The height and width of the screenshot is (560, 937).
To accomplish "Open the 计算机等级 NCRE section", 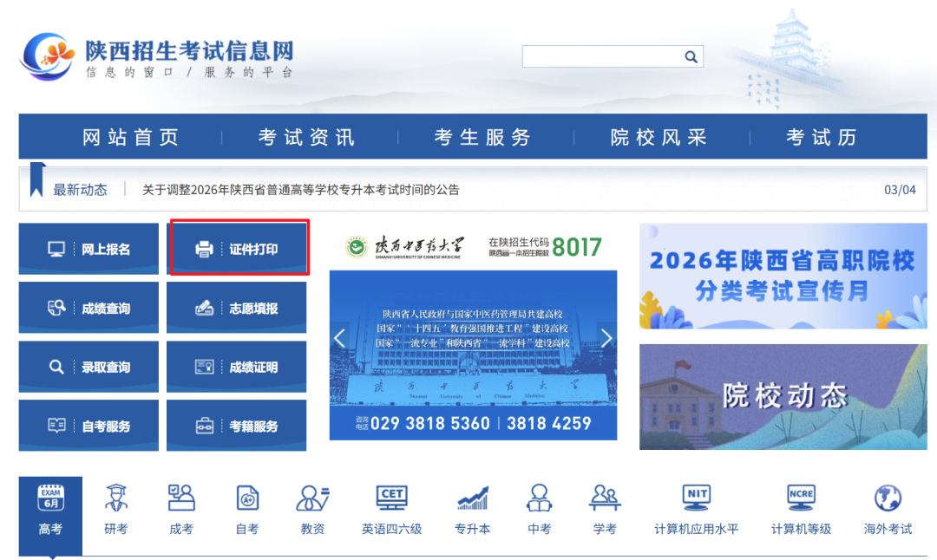I will pos(800,507).
